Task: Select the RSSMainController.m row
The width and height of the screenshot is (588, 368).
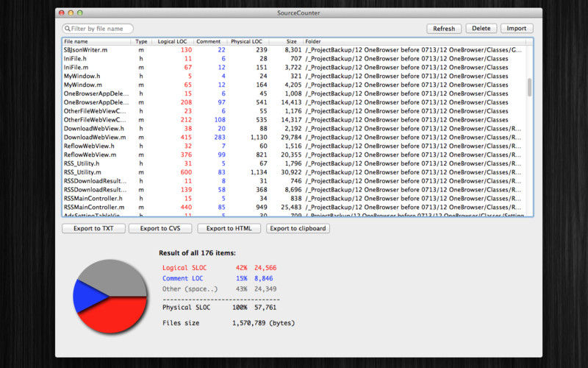Action: tap(294, 207)
